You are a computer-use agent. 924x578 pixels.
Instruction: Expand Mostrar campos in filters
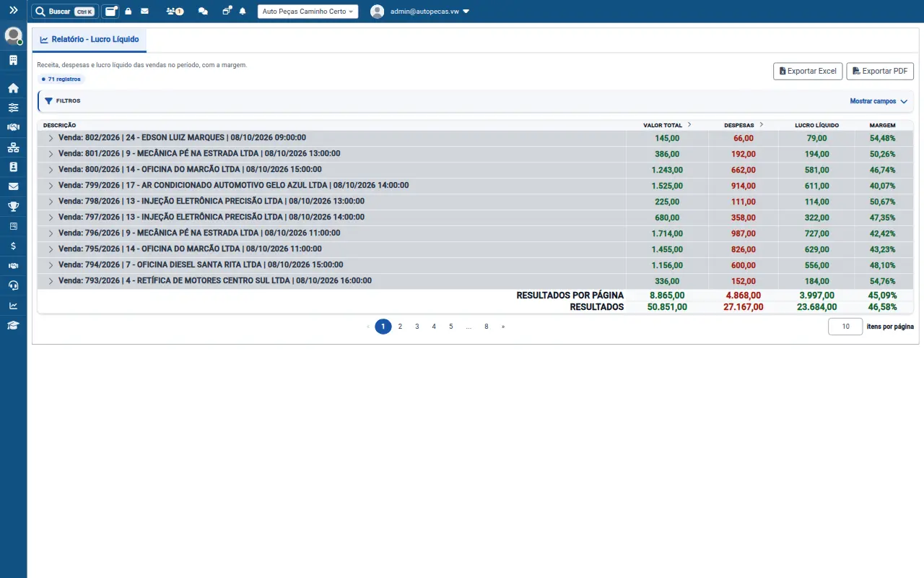pos(879,101)
